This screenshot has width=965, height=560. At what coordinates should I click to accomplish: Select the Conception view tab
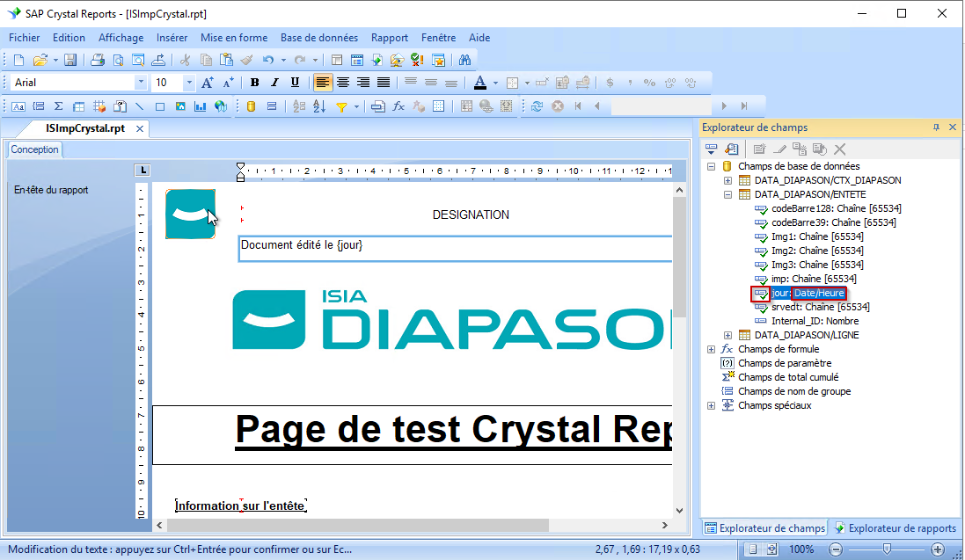coord(35,149)
